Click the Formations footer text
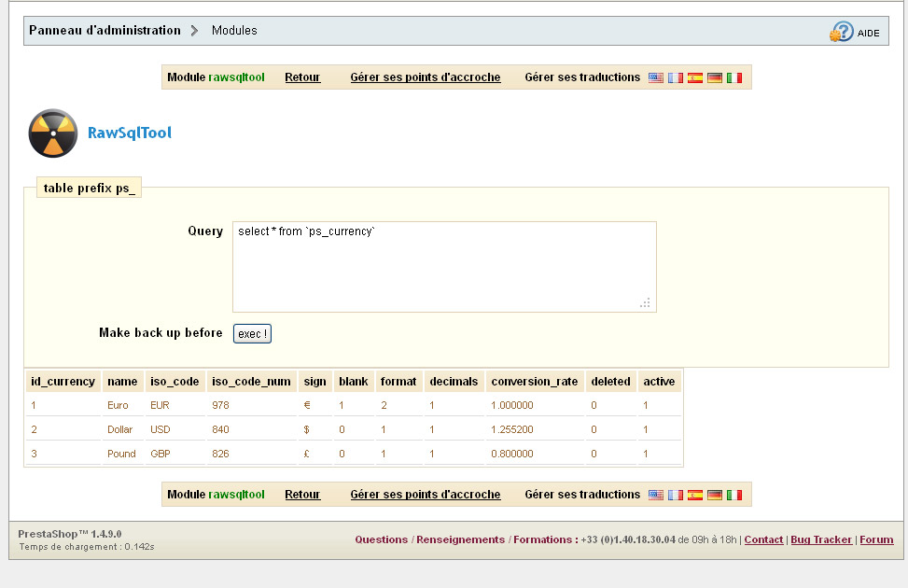The width and height of the screenshot is (908, 588). tap(542, 539)
